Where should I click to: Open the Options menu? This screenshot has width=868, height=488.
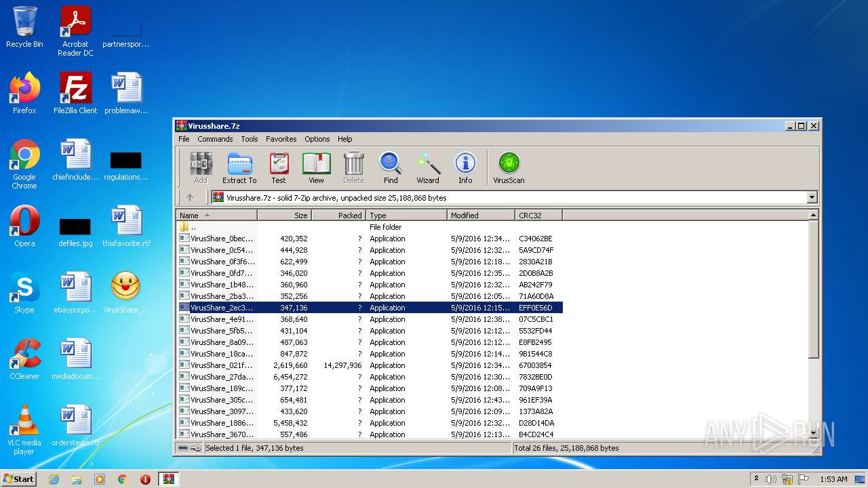coord(317,139)
